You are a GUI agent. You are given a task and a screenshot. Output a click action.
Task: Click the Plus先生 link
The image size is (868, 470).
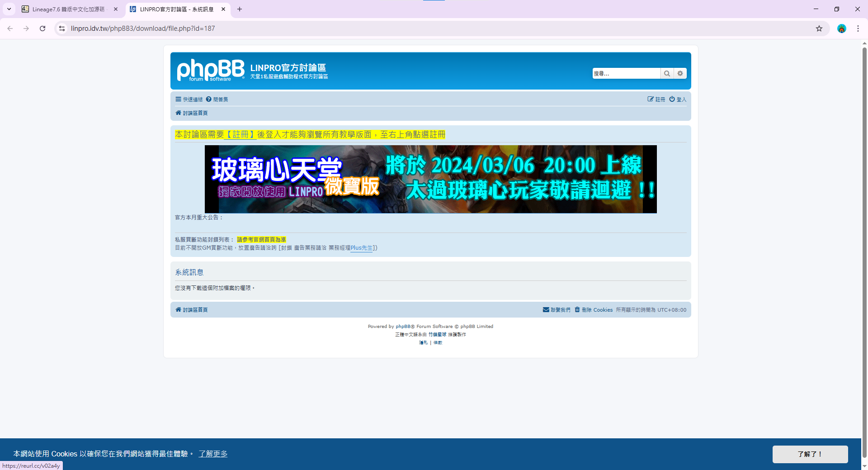pos(361,248)
